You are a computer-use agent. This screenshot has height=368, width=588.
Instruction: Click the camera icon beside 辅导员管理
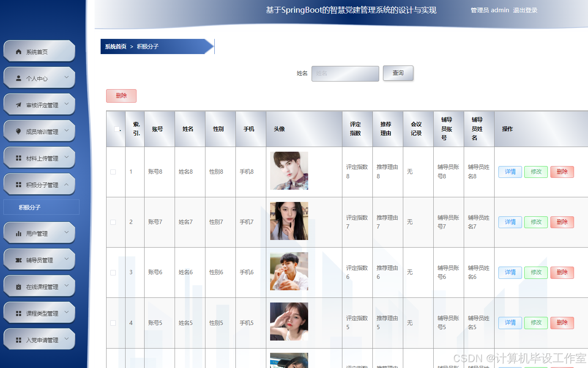pyautogui.click(x=19, y=260)
